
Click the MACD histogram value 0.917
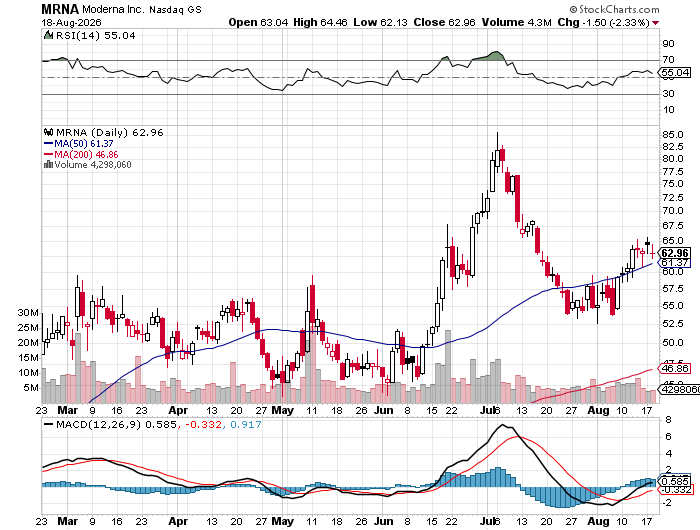(246, 424)
